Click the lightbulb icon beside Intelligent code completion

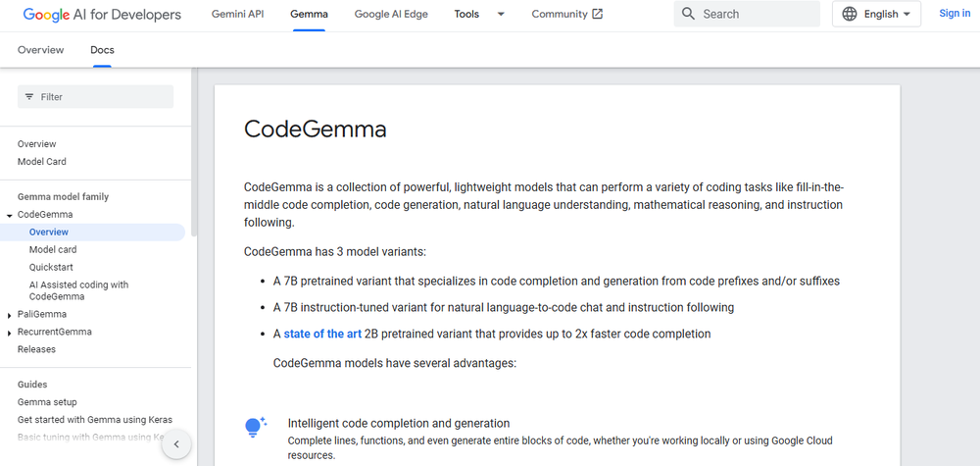(255, 426)
